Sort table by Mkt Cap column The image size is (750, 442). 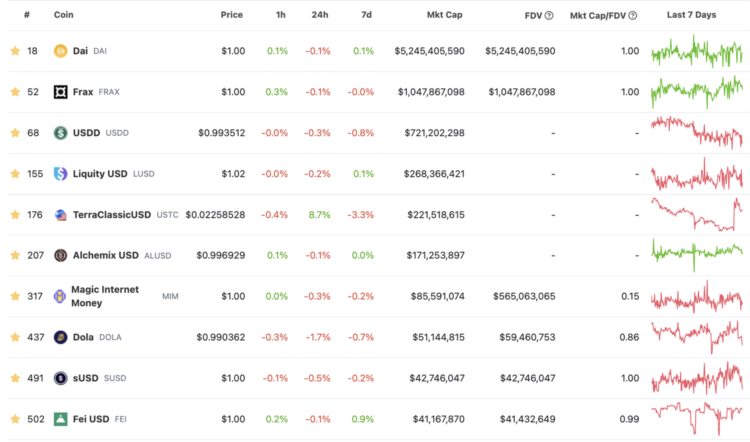pos(444,16)
